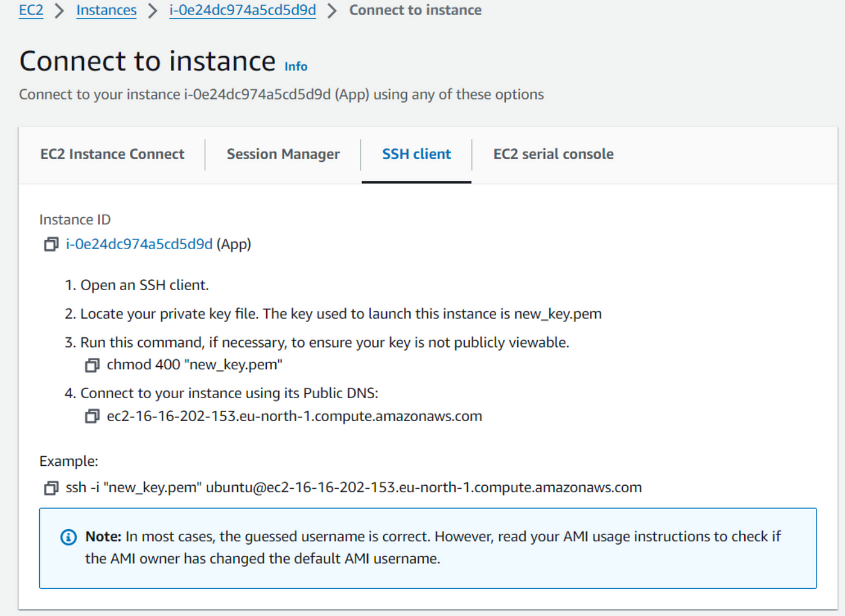Screen dimensions: 845x616
Task: Copy the Public DNS hostname
Action: point(92,416)
